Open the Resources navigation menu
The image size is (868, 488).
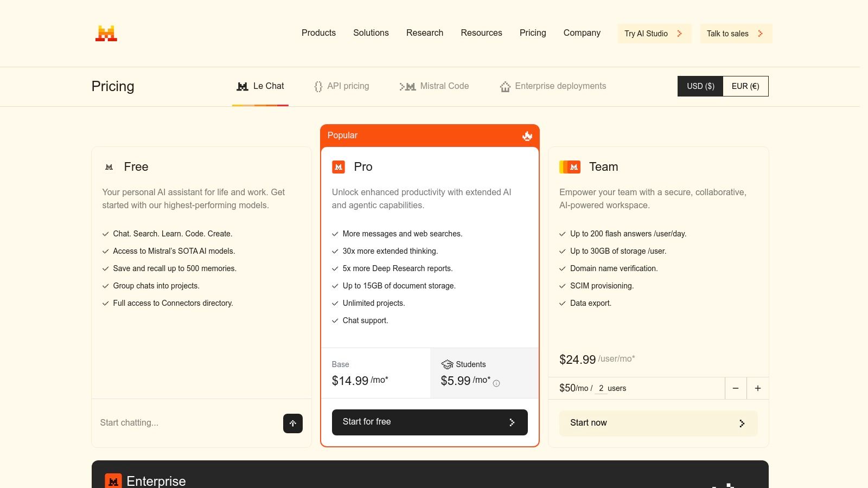click(481, 33)
